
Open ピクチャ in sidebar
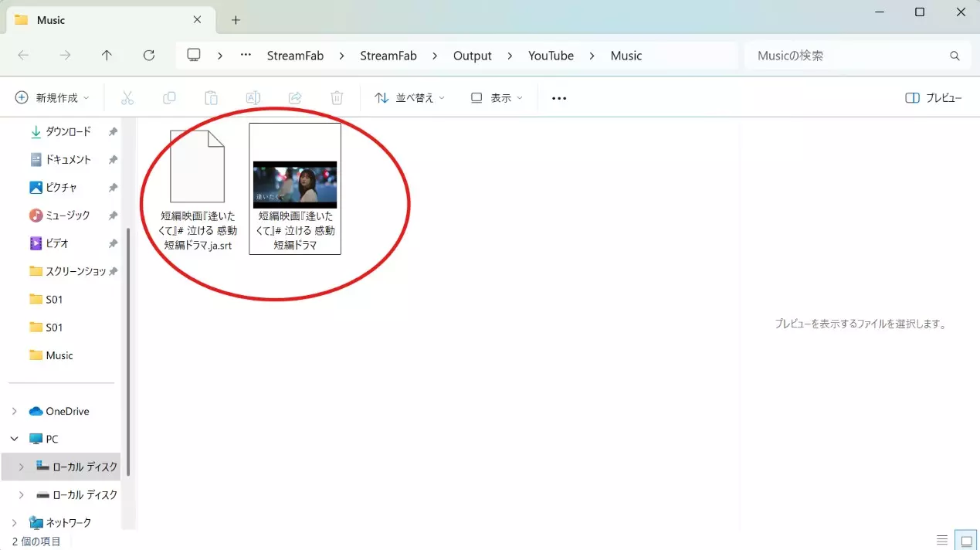[53, 187]
